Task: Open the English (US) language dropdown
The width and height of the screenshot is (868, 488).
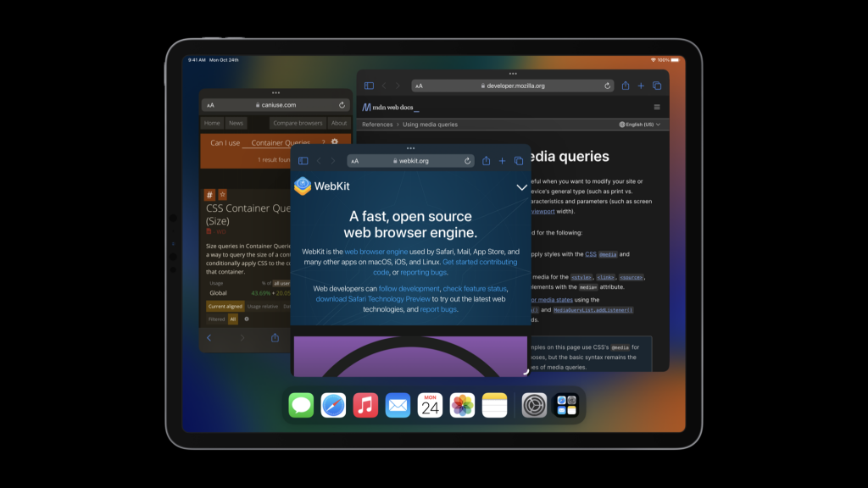Action: coord(640,125)
